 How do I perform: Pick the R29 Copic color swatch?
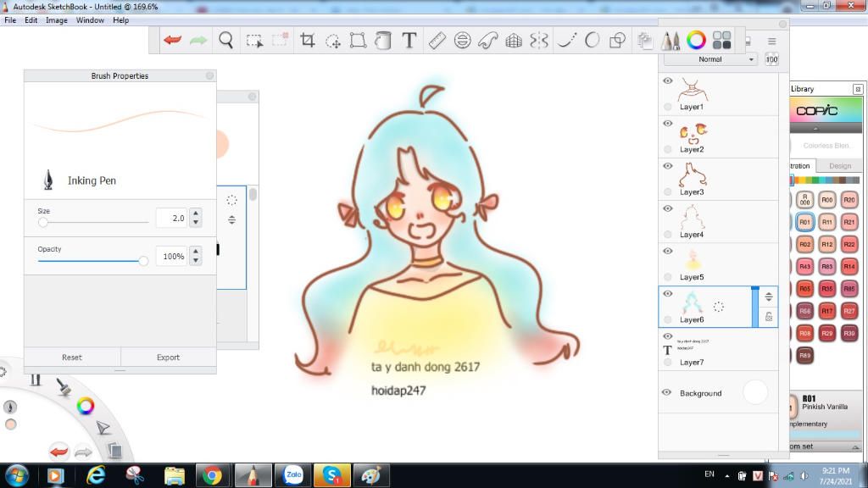pyautogui.click(x=827, y=333)
